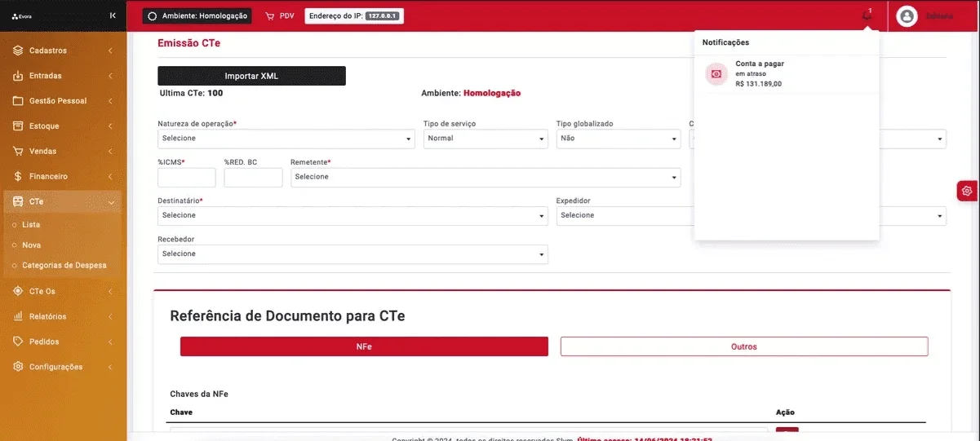Click the Relatórios chart icon
980x441 pixels.
tap(18, 316)
